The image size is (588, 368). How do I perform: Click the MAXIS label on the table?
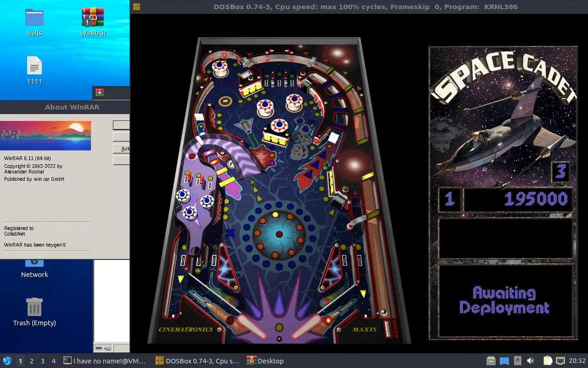(x=365, y=329)
